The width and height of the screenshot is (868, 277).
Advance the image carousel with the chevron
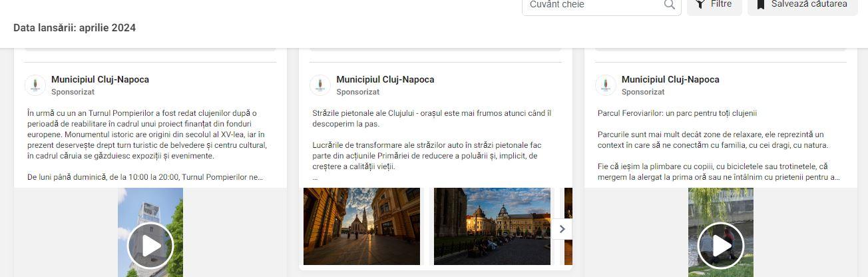562,229
